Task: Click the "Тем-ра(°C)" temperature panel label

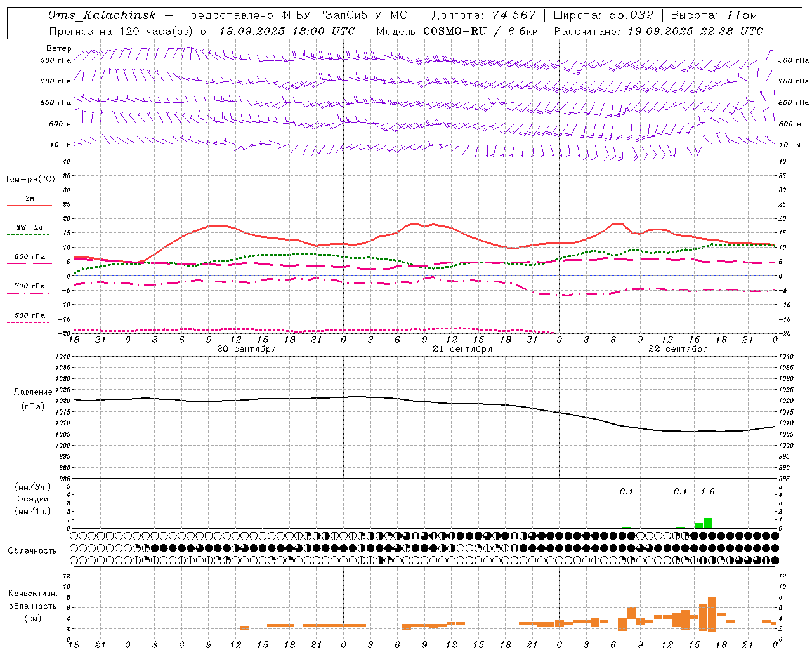Action: [x=30, y=180]
